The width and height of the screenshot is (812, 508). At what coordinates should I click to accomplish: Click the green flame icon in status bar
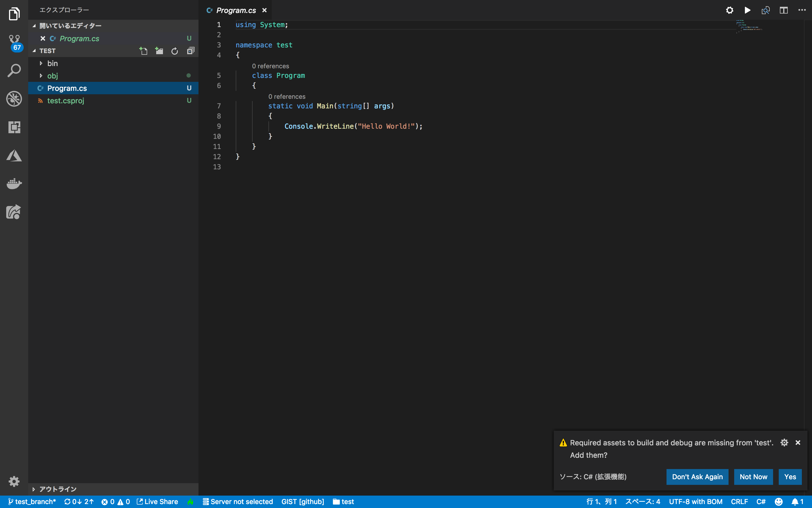click(x=190, y=502)
